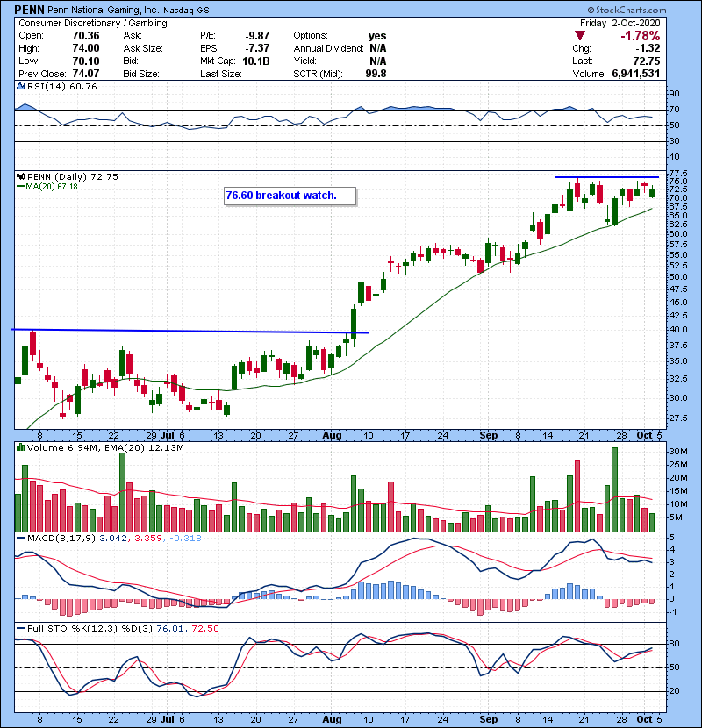702x728 pixels.
Task: Click the 'PENN (Daily) 72.75' chart label
Action: click(x=73, y=177)
